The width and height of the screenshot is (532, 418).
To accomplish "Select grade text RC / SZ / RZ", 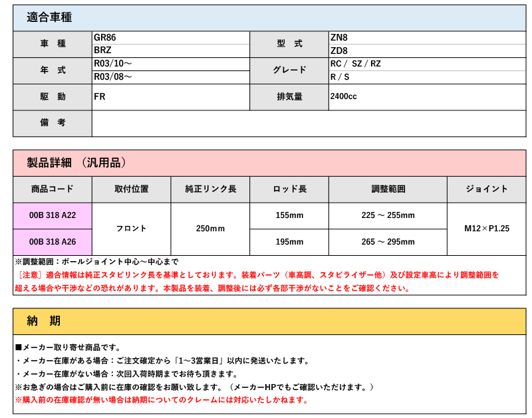I will click(x=356, y=64).
